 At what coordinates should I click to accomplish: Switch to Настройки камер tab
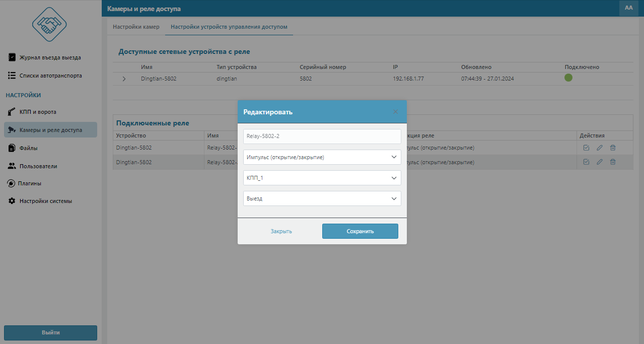coord(136,27)
